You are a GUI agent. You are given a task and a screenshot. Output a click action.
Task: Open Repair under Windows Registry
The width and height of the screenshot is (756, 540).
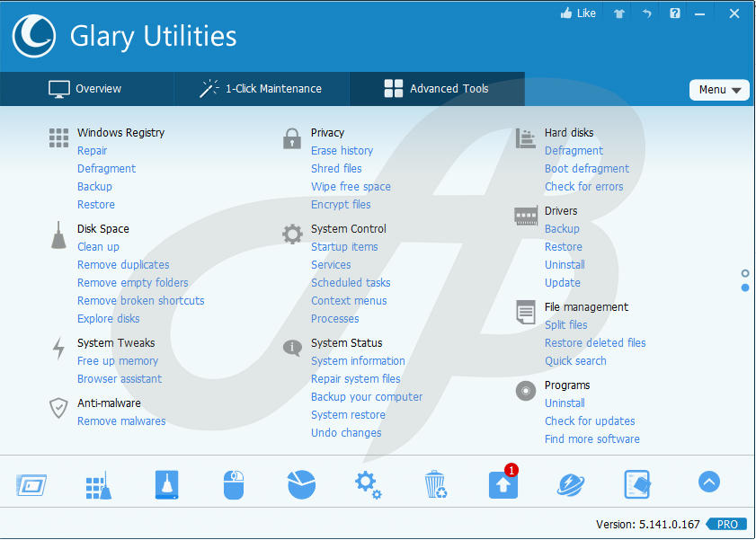(92, 151)
